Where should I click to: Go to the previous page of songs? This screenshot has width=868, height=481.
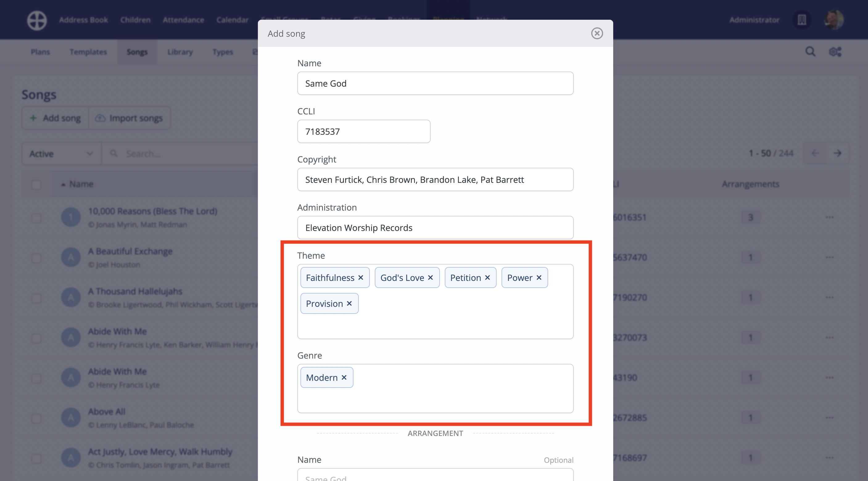(815, 153)
